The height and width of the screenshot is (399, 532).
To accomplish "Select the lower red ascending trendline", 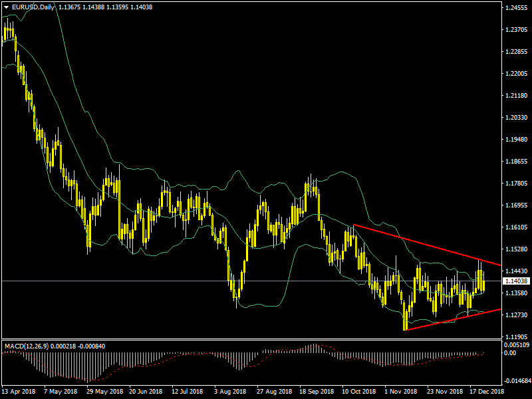I will (452, 319).
